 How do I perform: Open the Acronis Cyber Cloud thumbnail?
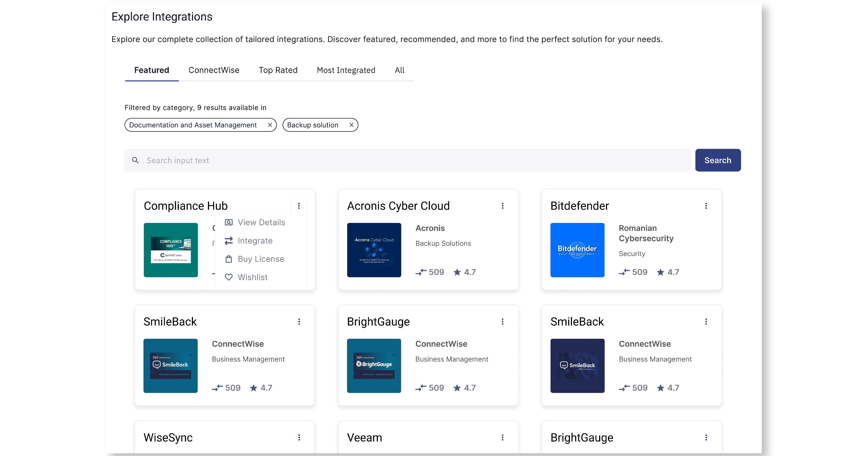374,250
